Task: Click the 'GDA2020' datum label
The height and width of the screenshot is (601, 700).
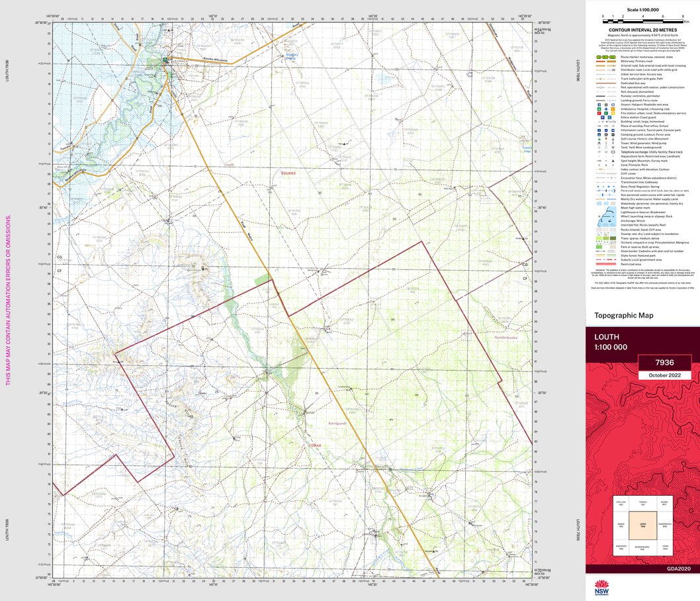Action: 679,569
